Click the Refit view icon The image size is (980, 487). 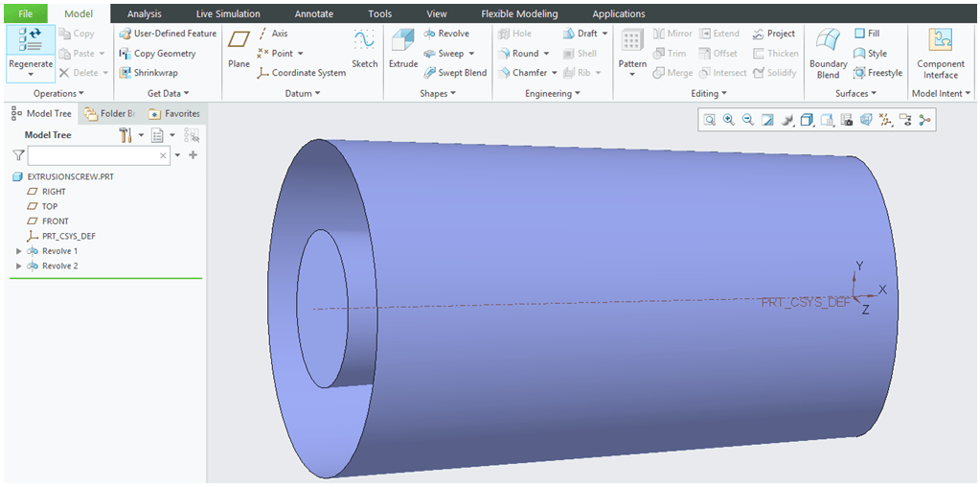[710, 120]
